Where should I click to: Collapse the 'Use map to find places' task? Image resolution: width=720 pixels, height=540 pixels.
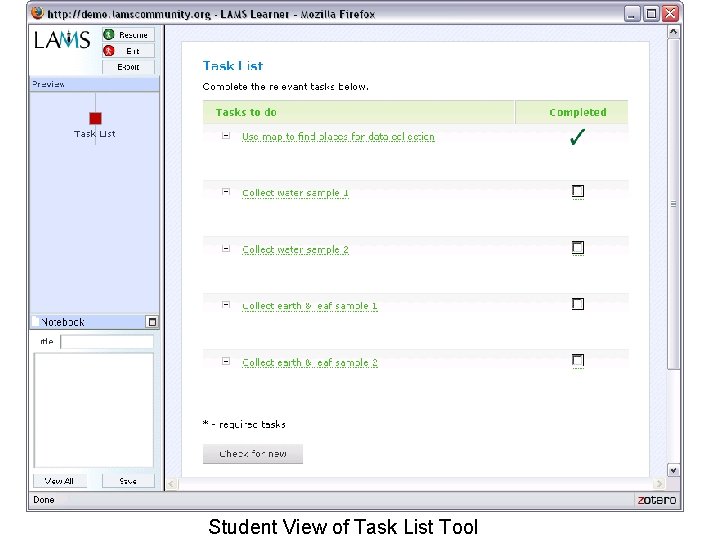226,135
